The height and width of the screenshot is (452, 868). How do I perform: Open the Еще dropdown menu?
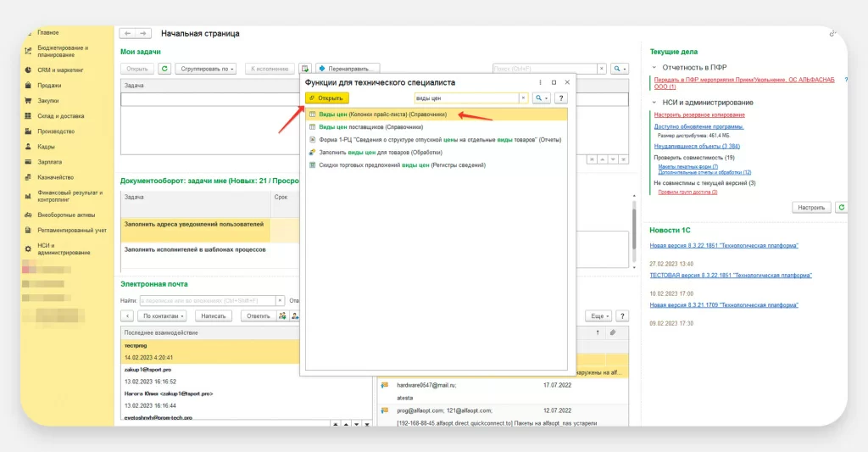599,315
